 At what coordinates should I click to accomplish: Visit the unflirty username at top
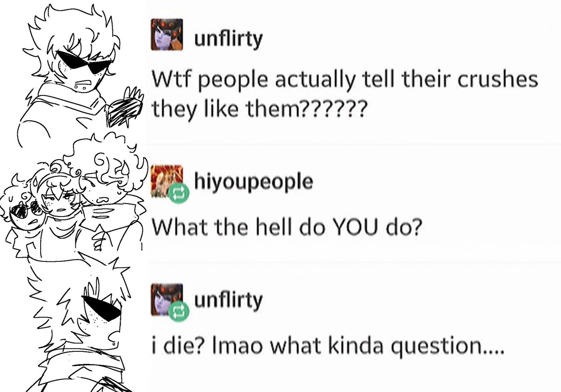click(x=229, y=39)
